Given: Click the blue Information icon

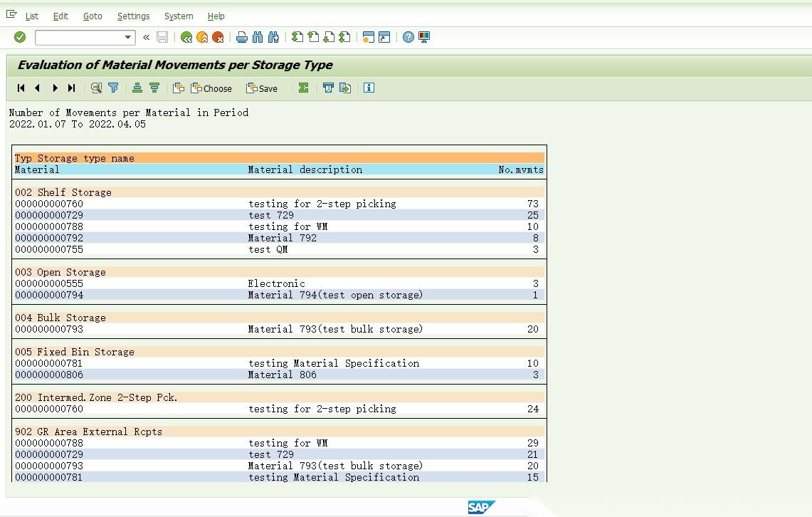Looking at the screenshot, I should pos(369,88).
